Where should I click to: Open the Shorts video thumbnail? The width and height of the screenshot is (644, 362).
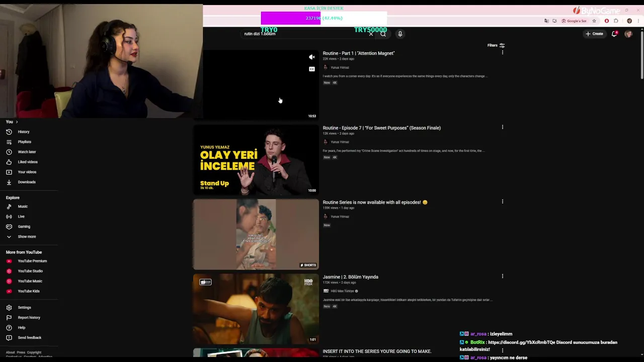click(256, 234)
